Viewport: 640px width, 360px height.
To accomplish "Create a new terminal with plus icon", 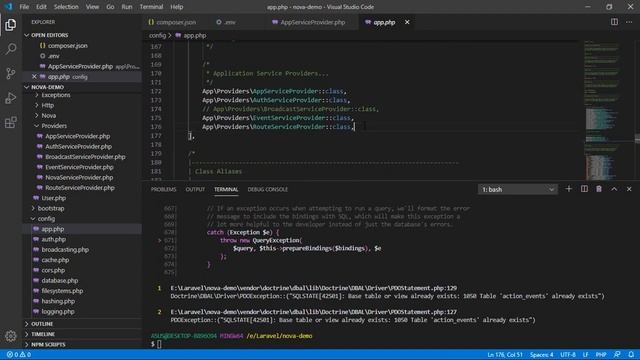I will pos(569,189).
